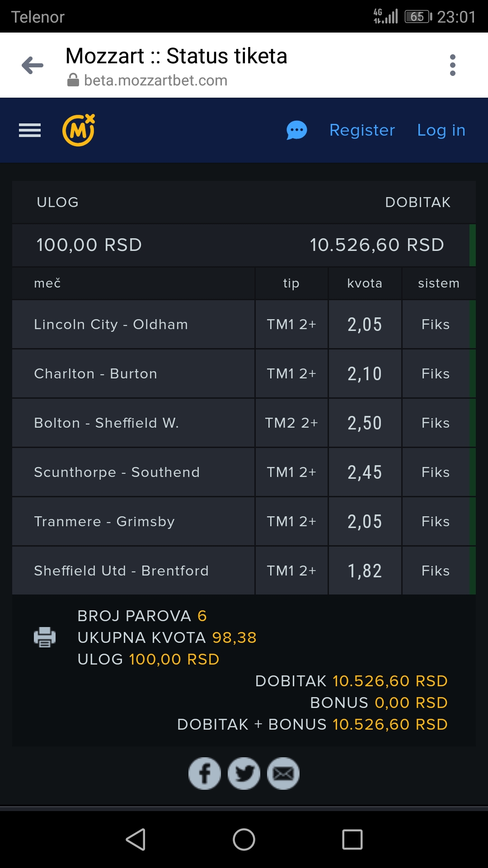Tap the beta.mozzartbet.com address bar

[x=155, y=80]
